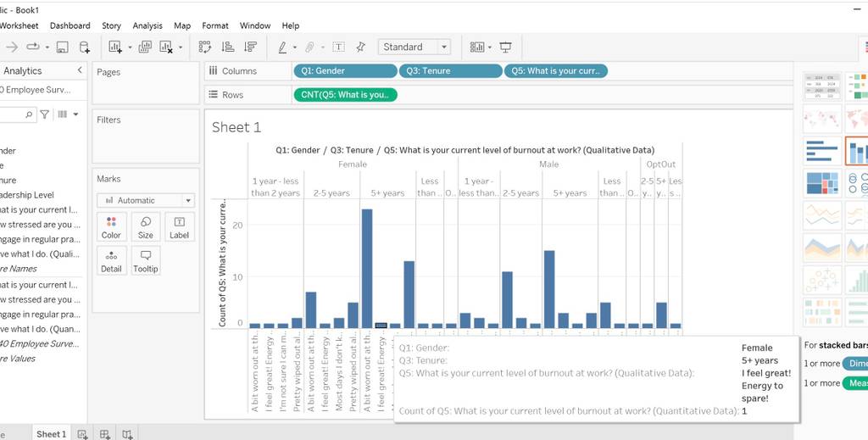Create a new worksheet from toolbar
868x440 pixels.
[x=115, y=47]
